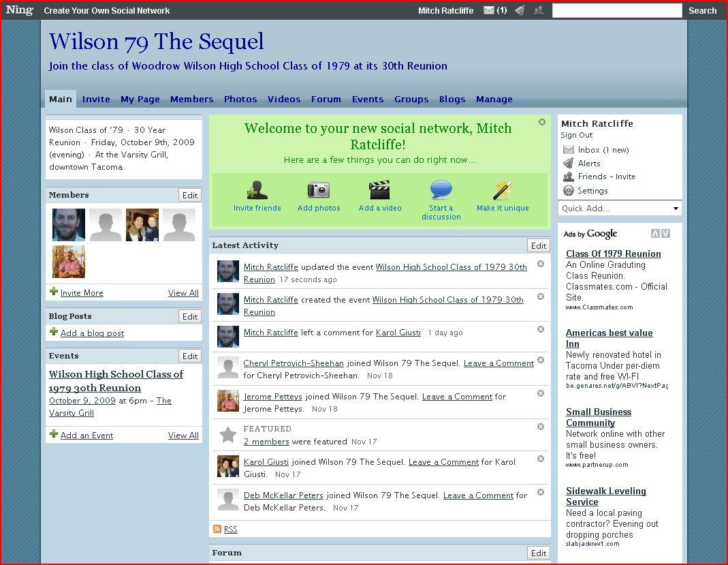This screenshot has height=565, width=728.
Task: Open the Events tab
Action: pos(368,99)
